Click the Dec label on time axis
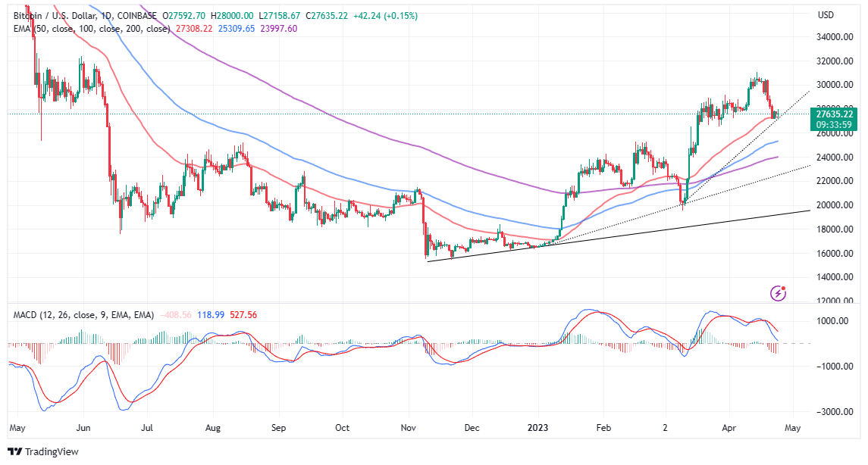This screenshot has width=868, height=465. pos(472,427)
